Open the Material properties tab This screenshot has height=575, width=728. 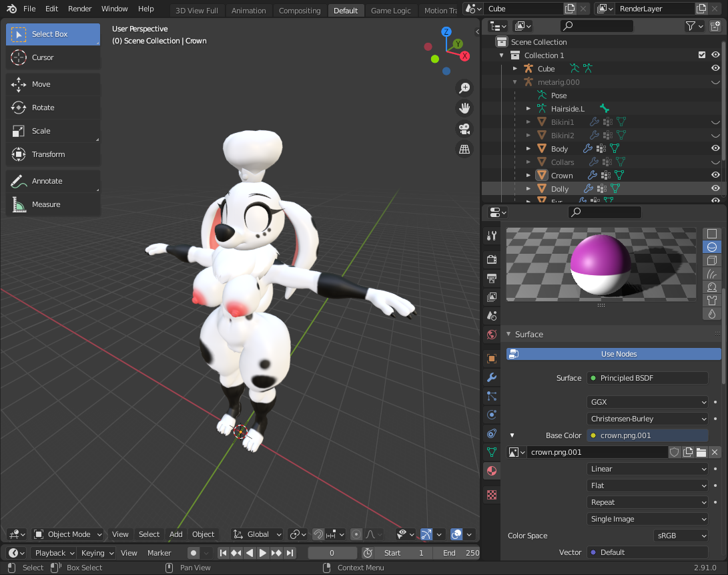tap(492, 471)
